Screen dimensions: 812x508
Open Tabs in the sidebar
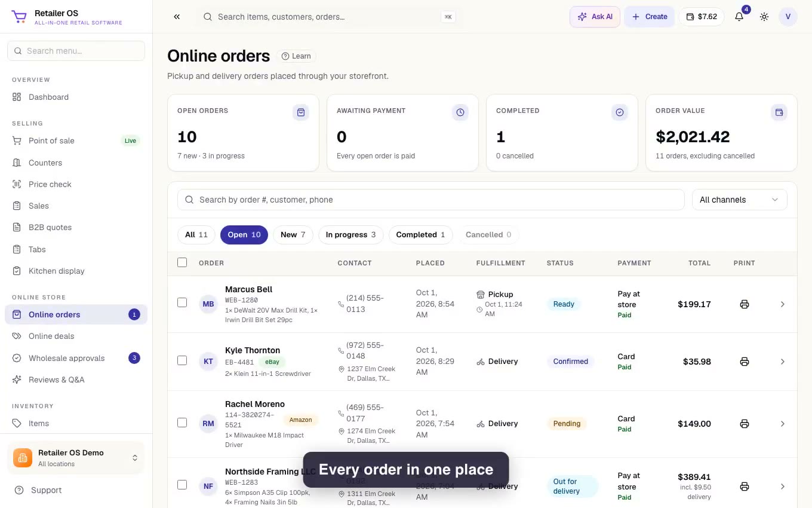pos(76,249)
